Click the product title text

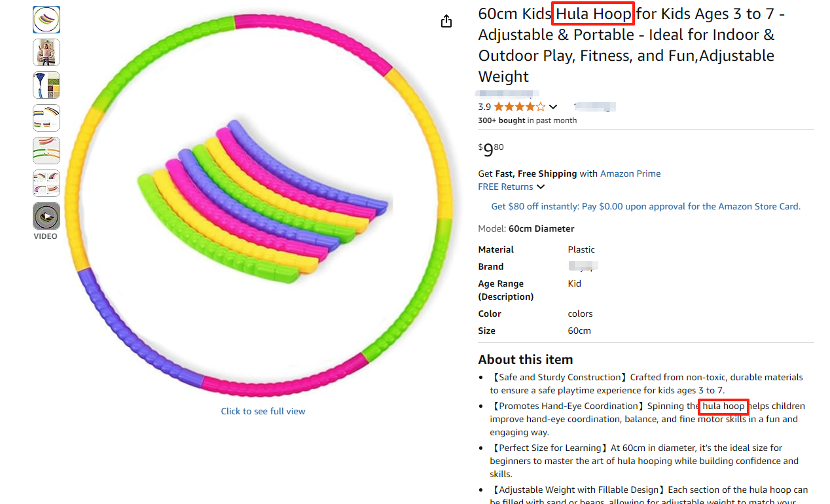pos(632,45)
